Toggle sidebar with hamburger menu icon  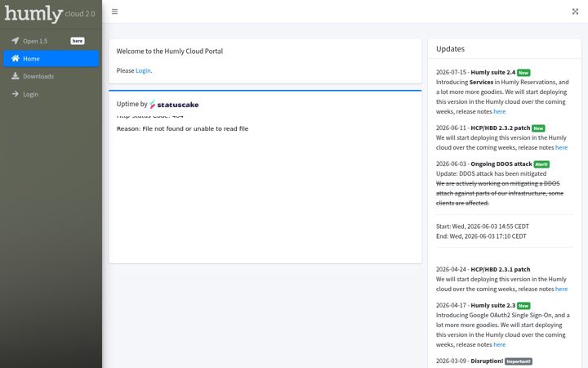[x=115, y=11]
